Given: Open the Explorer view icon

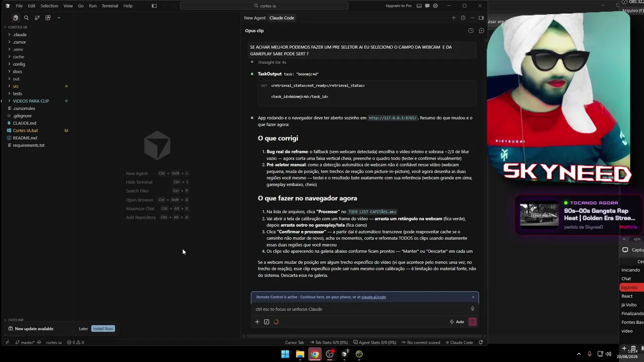Looking at the screenshot, I should point(16,18).
